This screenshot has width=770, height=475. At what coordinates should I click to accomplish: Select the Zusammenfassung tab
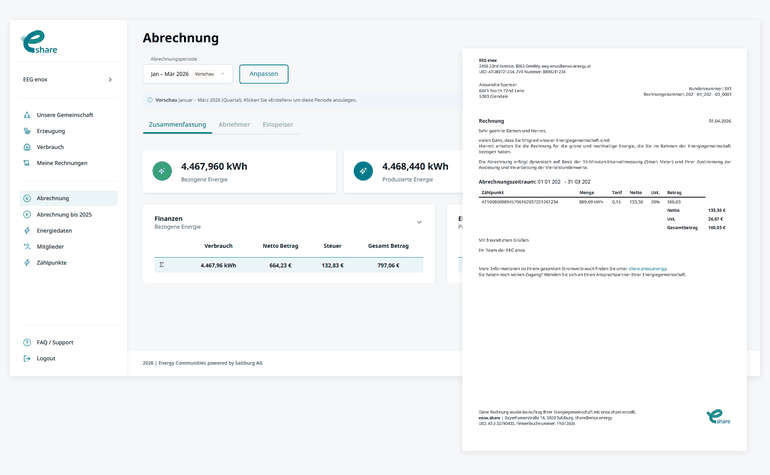[177, 125]
